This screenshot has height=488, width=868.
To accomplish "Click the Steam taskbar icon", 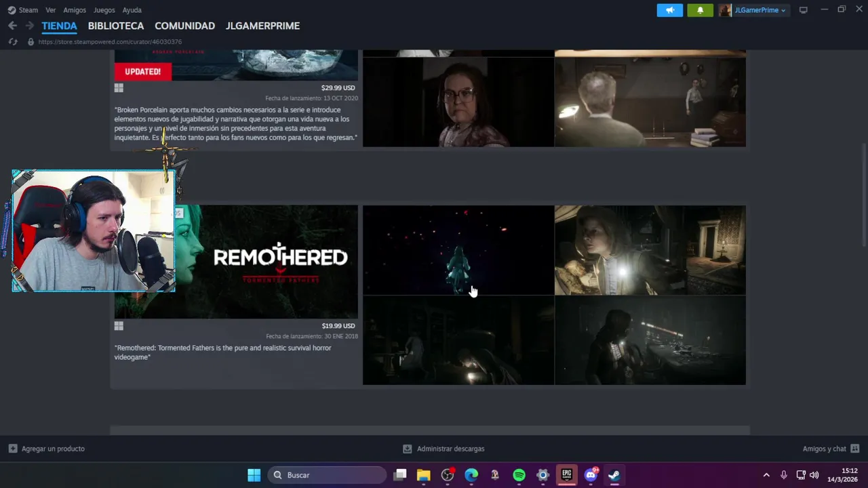I will tap(614, 475).
